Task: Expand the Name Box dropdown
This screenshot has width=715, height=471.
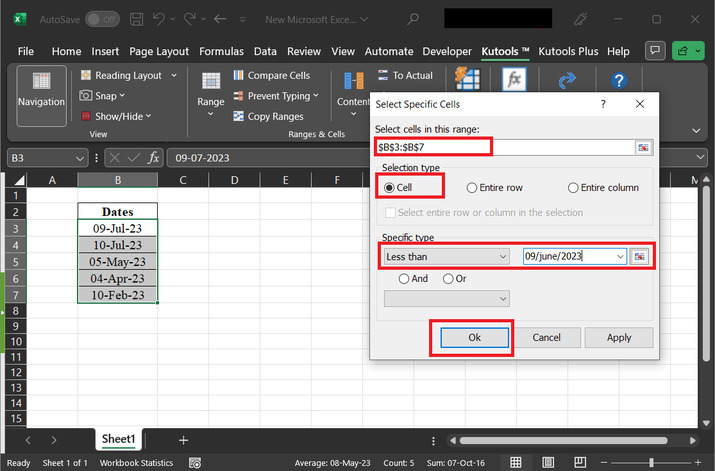Action: tap(79, 158)
